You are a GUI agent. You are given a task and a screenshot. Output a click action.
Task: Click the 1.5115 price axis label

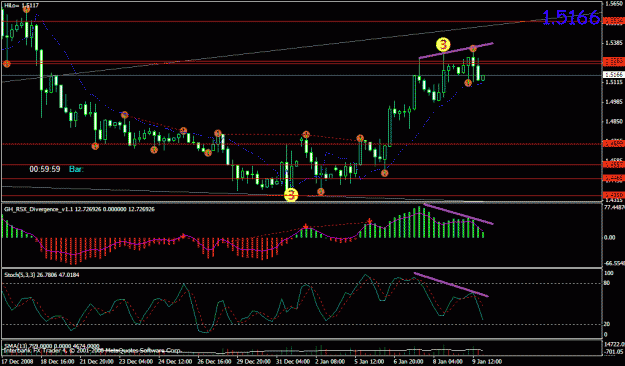pyautogui.click(x=614, y=83)
